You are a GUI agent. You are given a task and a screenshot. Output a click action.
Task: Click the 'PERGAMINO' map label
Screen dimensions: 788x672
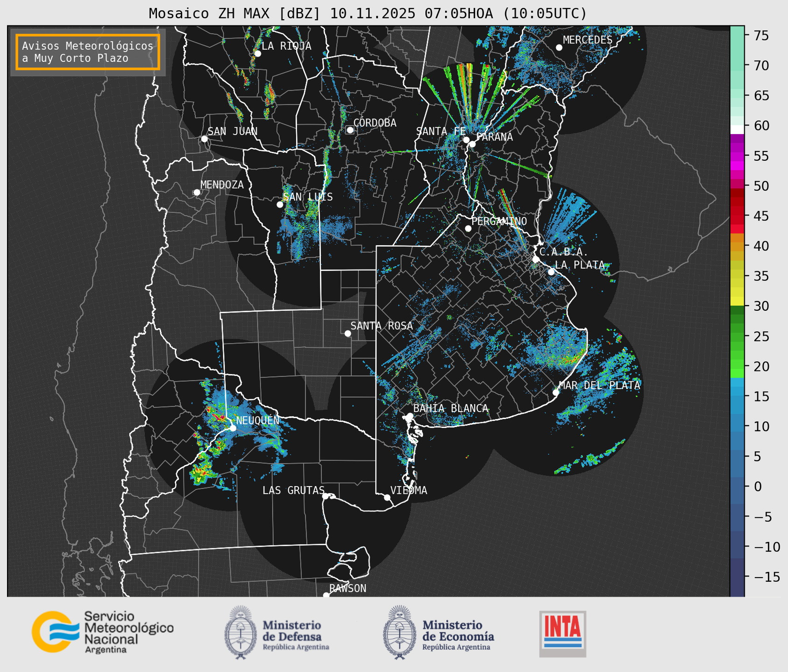[499, 221]
